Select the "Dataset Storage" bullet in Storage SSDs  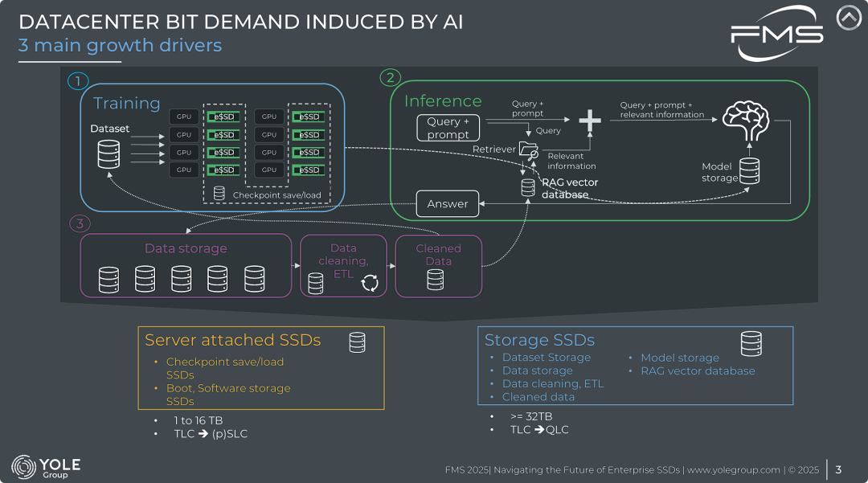pos(547,358)
